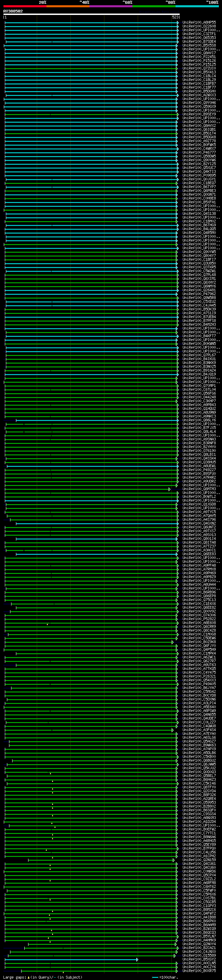Open hit UniRef100_Q65353

(199, 38)
